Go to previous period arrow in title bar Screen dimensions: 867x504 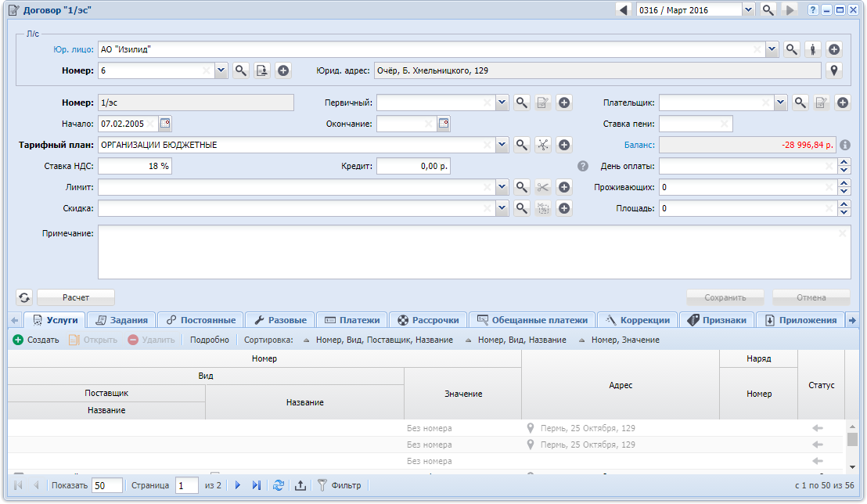coord(624,10)
